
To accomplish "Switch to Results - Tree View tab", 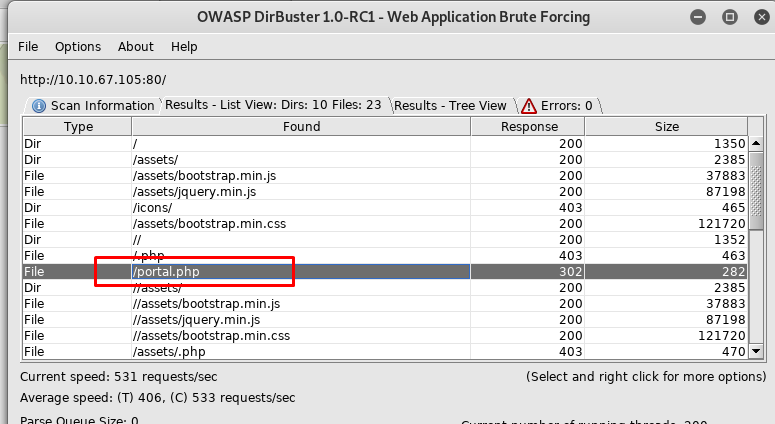I will 450,106.
